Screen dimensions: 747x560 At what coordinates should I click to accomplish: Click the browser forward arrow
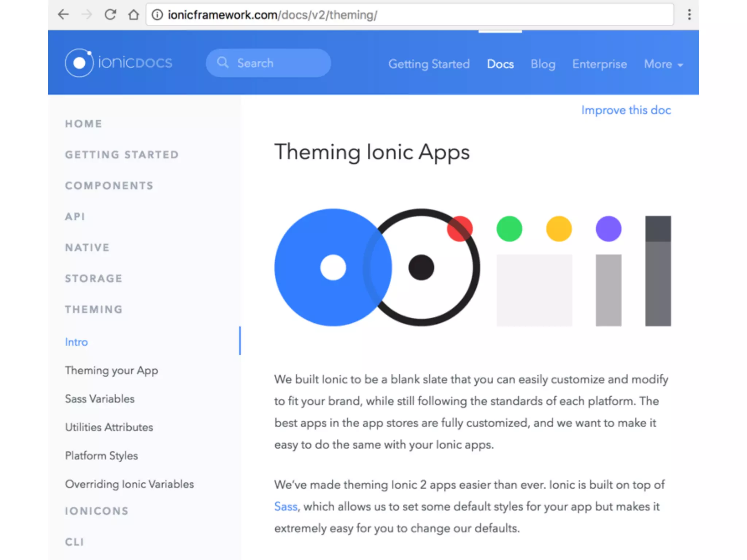pos(87,15)
